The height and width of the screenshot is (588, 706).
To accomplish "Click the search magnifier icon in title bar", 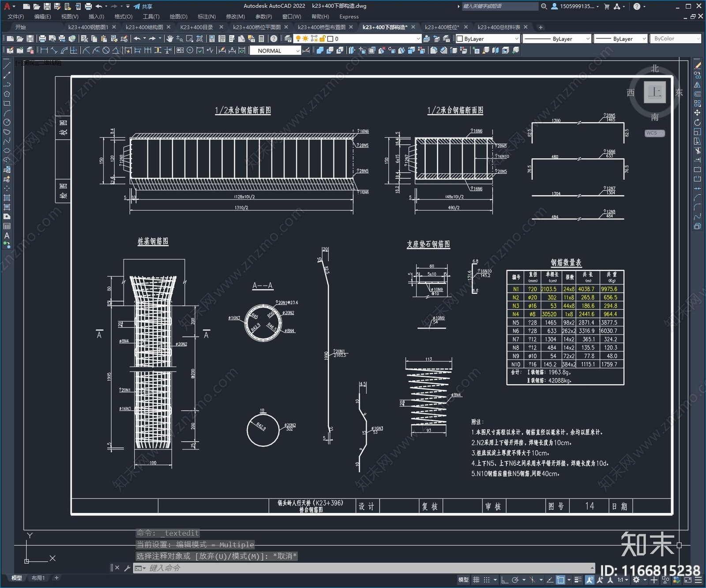I will pyautogui.click(x=544, y=6).
